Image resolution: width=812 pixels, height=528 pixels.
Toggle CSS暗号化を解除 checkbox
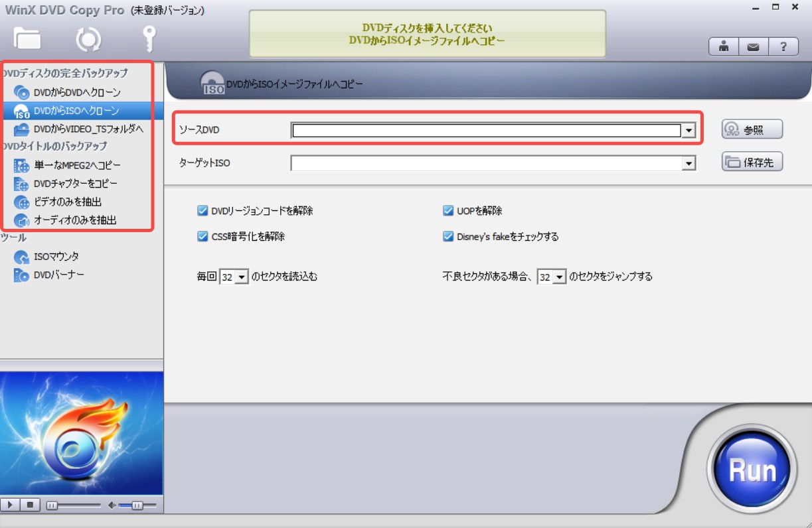[x=203, y=236]
